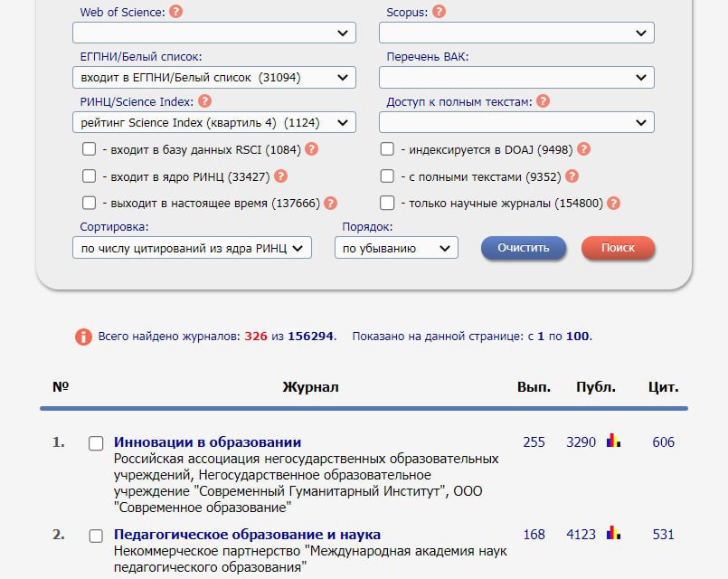Open the Перечень ВАК dropdown

515,78
